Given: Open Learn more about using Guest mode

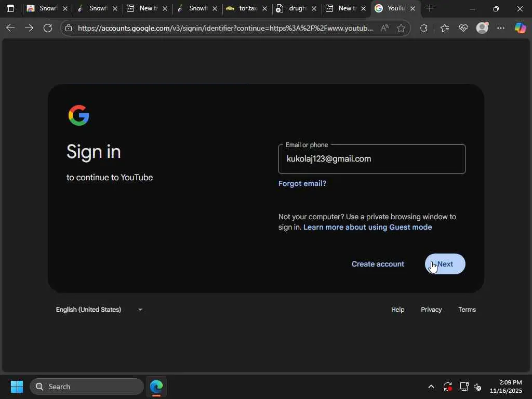Looking at the screenshot, I should coord(367,227).
